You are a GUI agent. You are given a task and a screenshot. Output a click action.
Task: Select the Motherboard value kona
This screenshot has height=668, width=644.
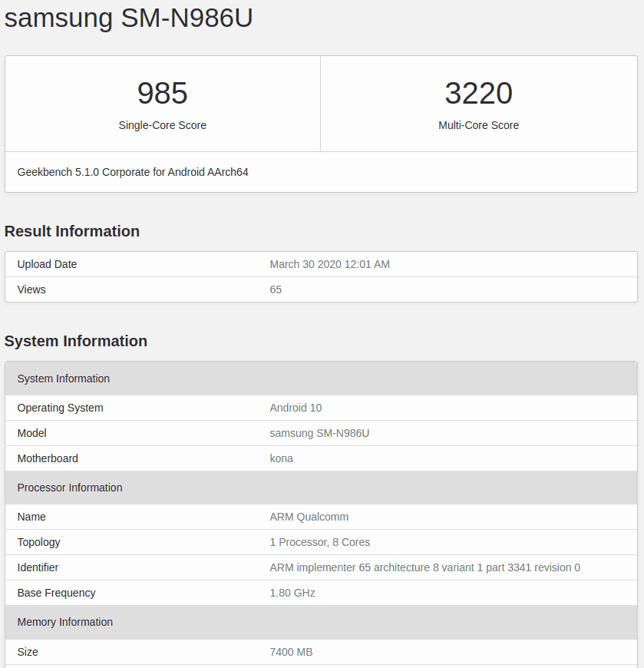coord(281,458)
